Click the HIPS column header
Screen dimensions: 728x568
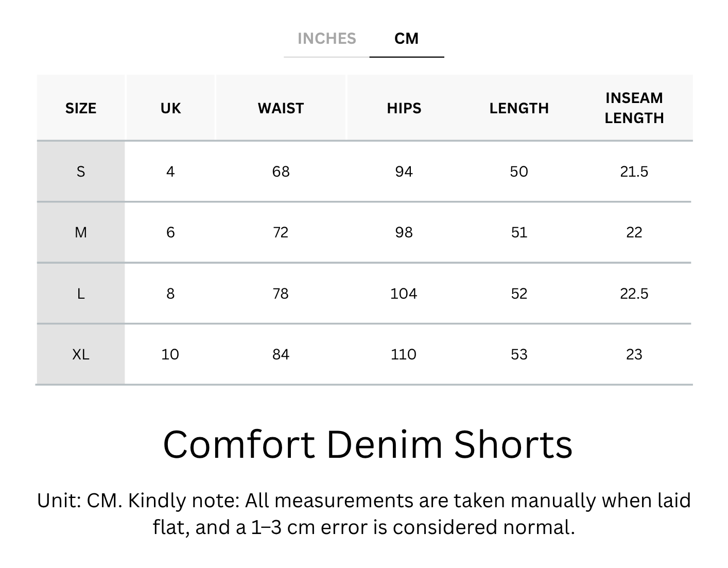404,108
